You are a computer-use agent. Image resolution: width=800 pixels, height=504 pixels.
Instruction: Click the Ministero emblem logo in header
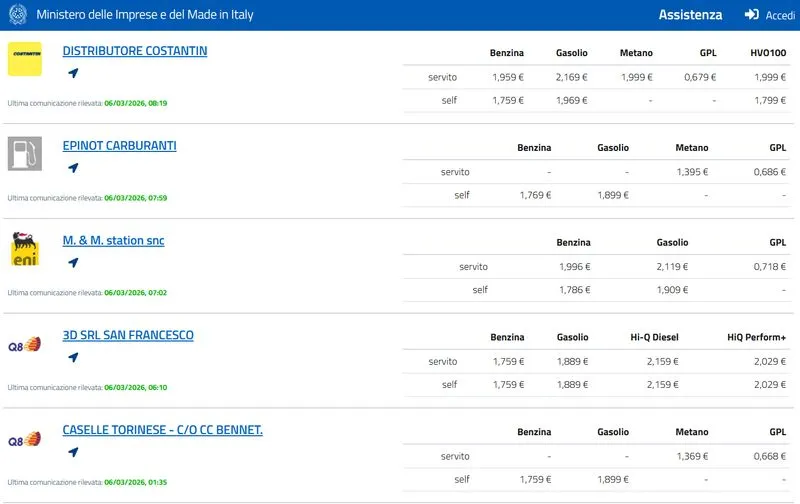click(x=16, y=15)
